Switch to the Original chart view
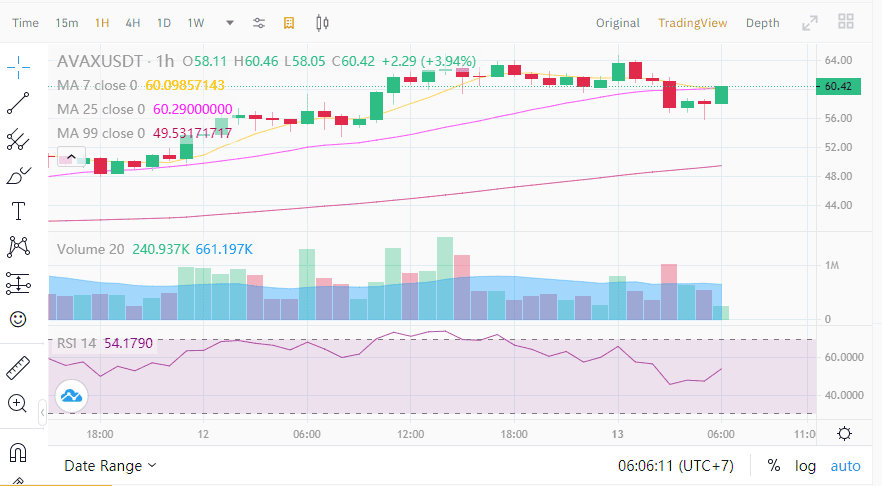The height and width of the screenshot is (486, 882). [x=618, y=23]
